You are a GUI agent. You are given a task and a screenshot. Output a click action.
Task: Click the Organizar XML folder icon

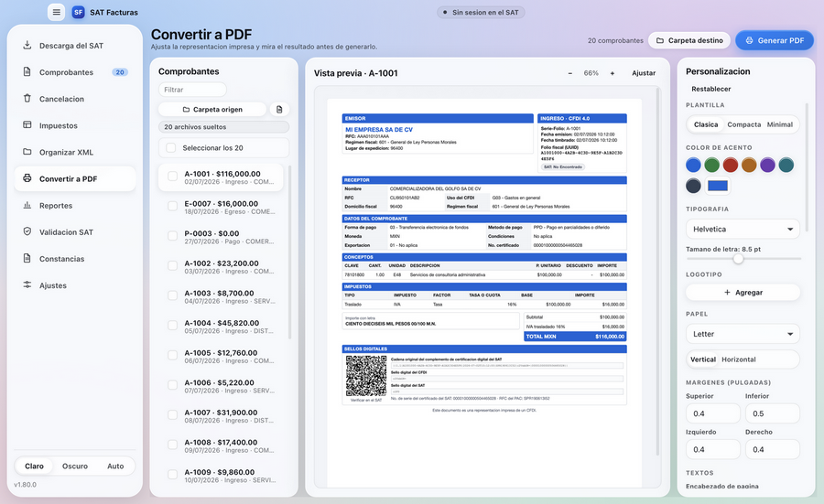(x=27, y=152)
